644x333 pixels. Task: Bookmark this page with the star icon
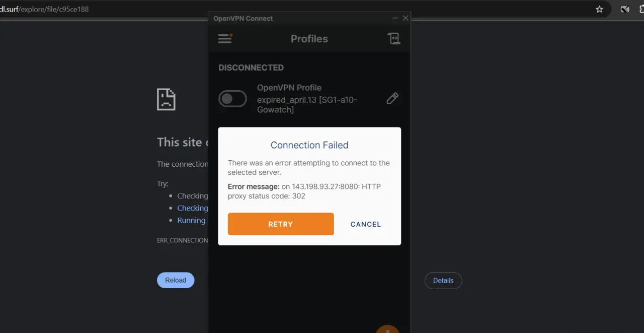(x=599, y=9)
